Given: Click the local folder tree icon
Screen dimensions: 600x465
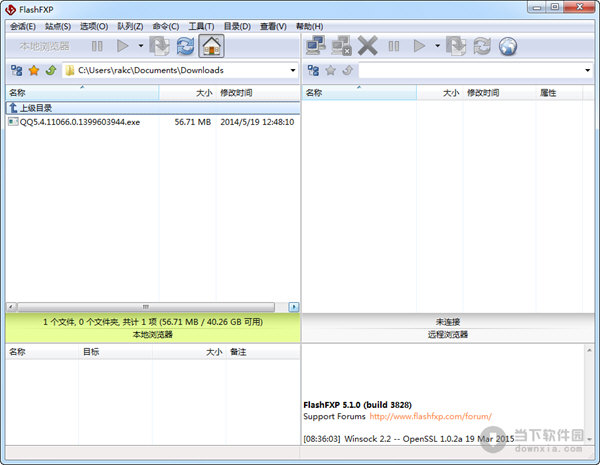Looking at the screenshot, I should [x=16, y=70].
